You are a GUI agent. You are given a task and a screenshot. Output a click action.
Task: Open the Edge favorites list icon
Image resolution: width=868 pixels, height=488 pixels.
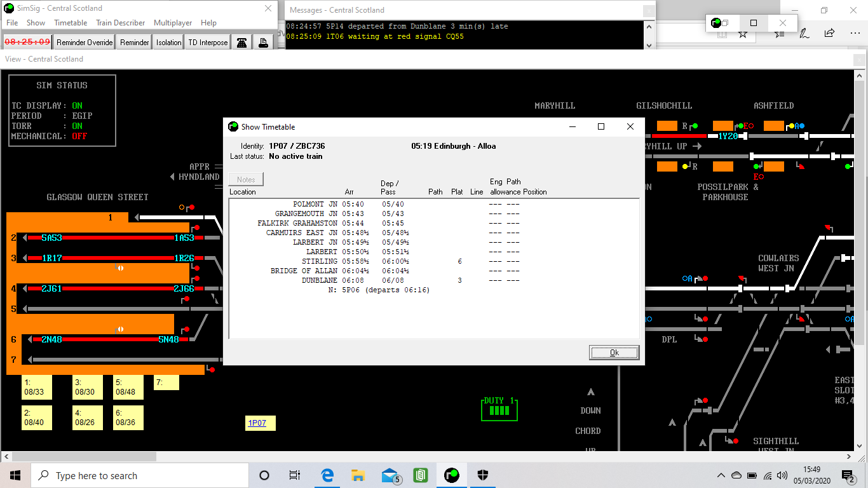point(780,33)
